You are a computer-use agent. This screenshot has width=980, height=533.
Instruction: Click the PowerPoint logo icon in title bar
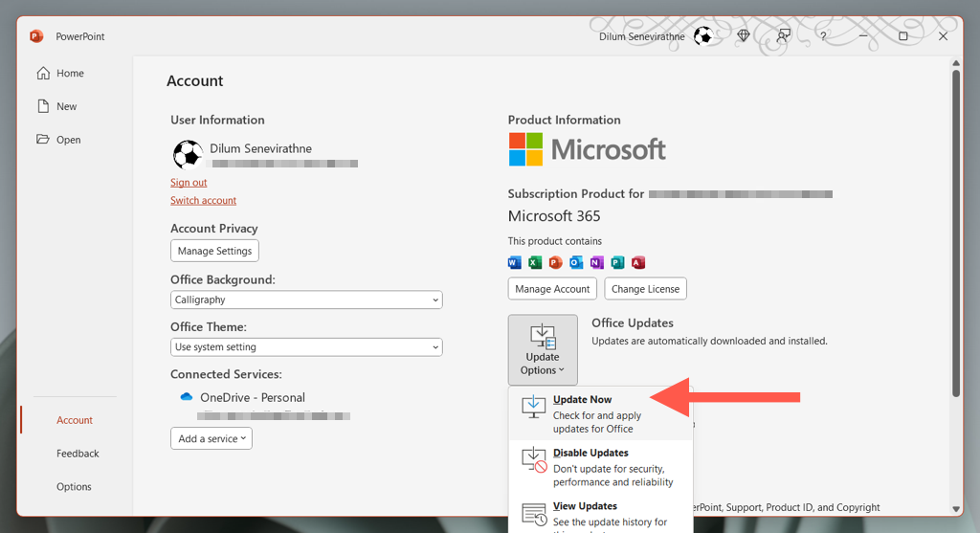click(x=36, y=36)
